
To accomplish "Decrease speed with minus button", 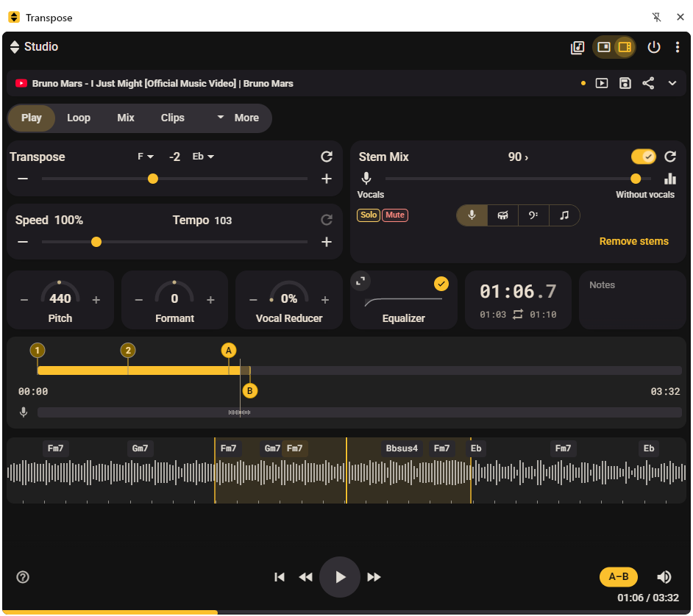I will [x=23, y=242].
